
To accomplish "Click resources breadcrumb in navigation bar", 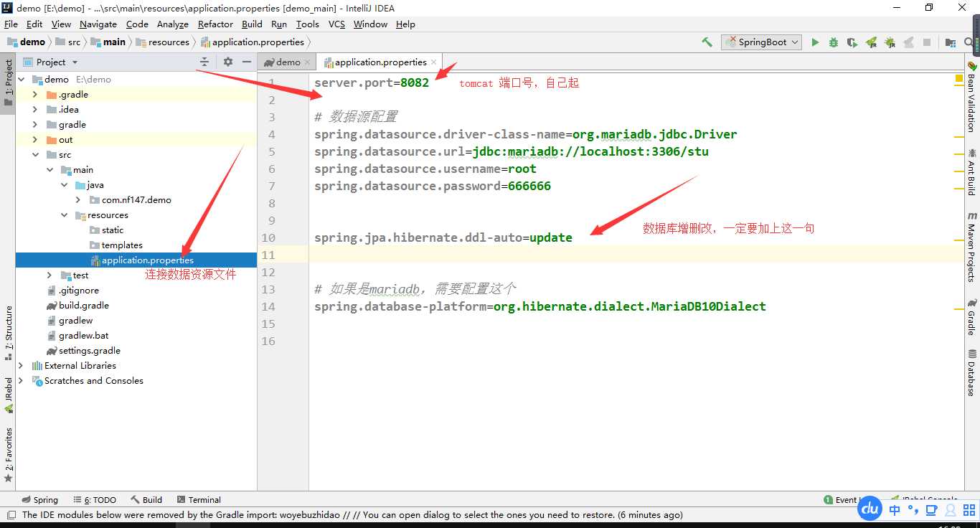I will coord(163,42).
